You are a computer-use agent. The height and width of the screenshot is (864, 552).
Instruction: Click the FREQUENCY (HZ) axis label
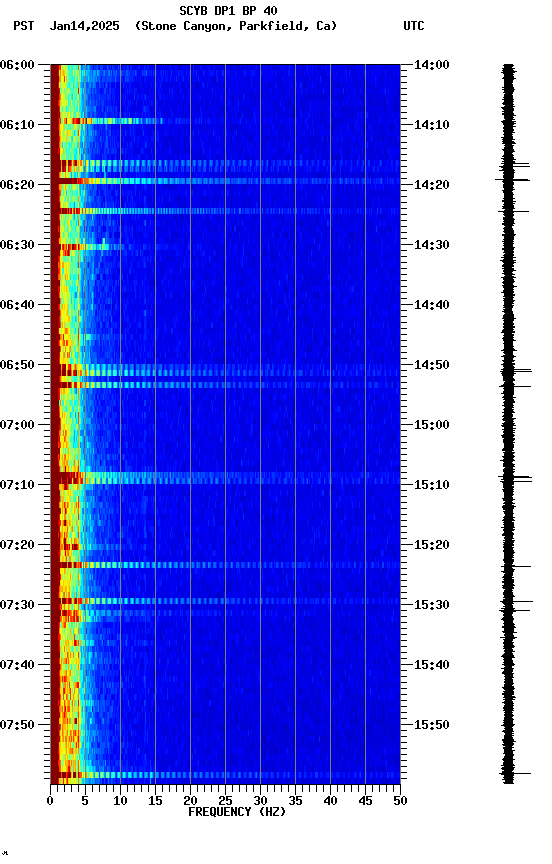click(x=237, y=812)
